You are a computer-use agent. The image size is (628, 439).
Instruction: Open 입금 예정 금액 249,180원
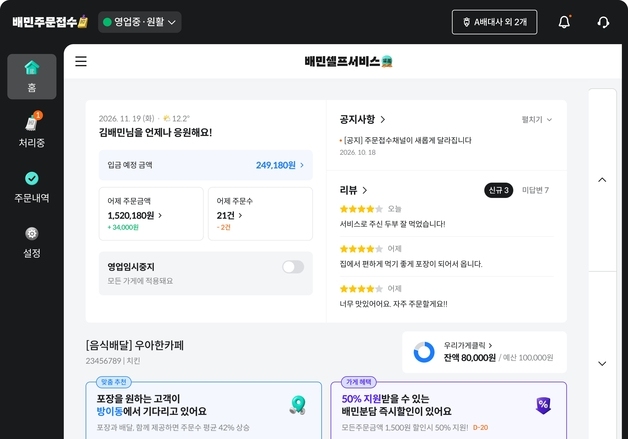pos(205,165)
